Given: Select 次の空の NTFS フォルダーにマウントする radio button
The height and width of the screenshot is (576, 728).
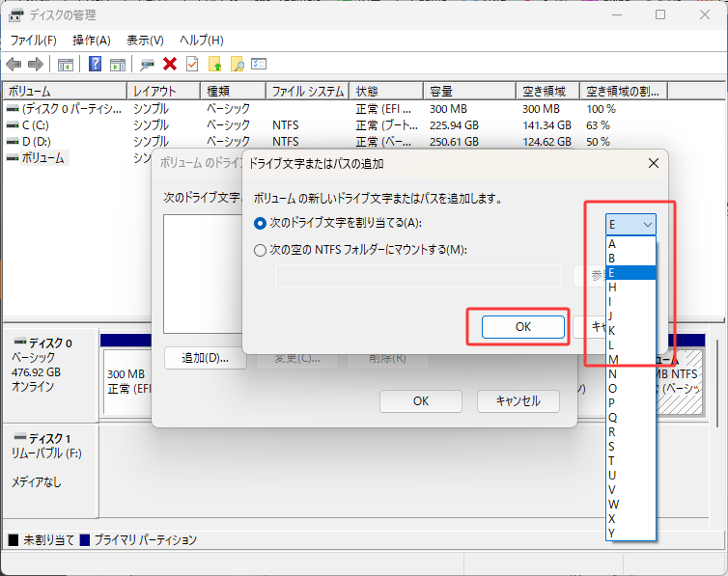Looking at the screenshot, I should tap(260, 251).
